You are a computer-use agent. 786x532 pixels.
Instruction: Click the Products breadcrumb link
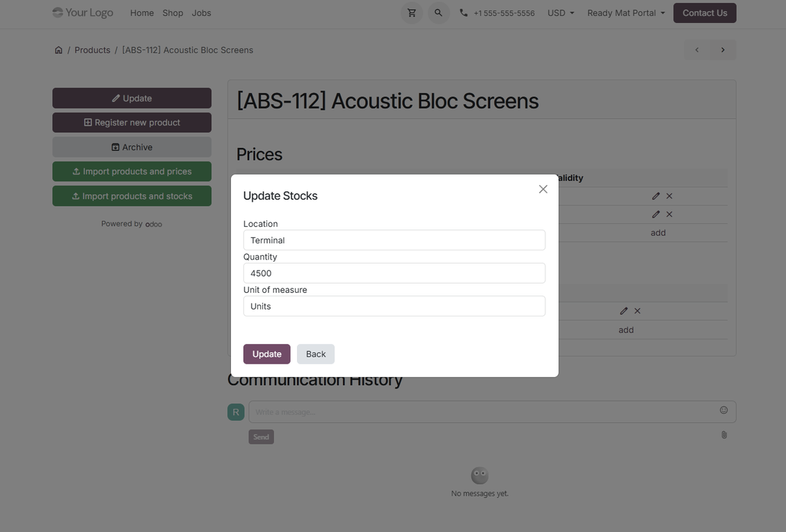point(93,50)
